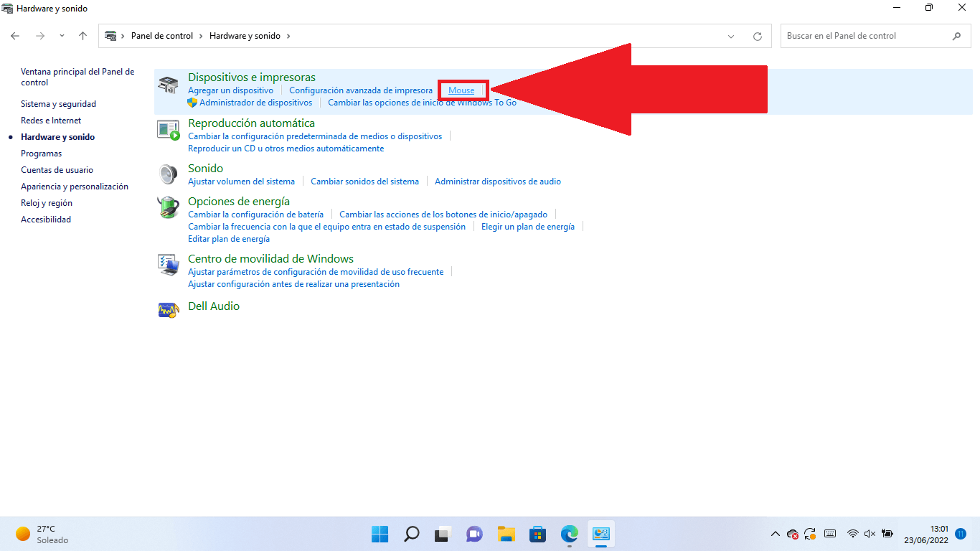Click Cambiar las opciones de inicio de Windows To Go
Image resolution: width=980 pixels, height=551 pixels.
[x=422, y=103]
